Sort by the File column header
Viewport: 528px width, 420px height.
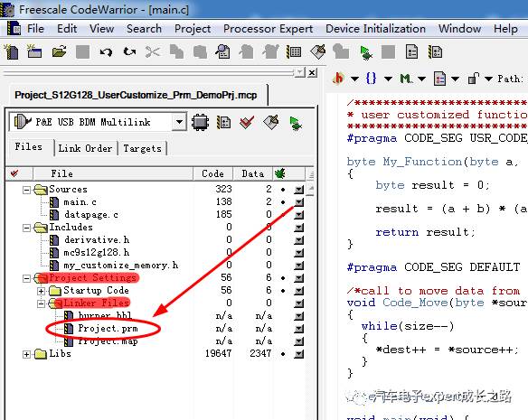coord(113,173)
